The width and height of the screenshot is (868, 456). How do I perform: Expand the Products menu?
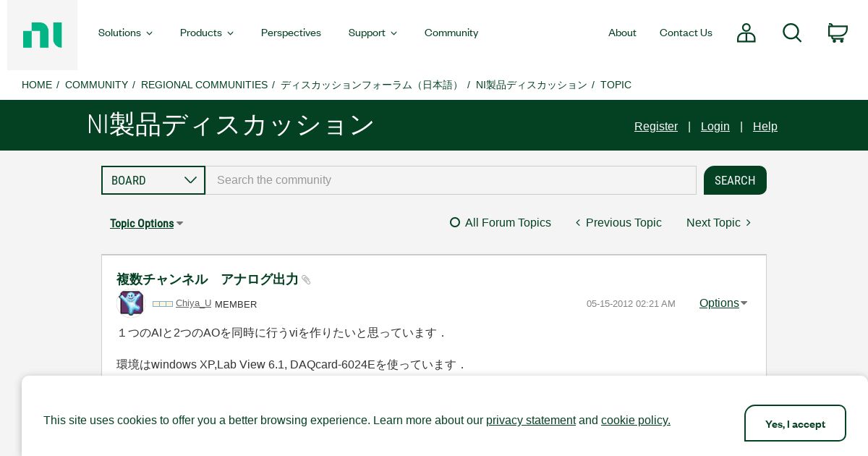point(207,33)
